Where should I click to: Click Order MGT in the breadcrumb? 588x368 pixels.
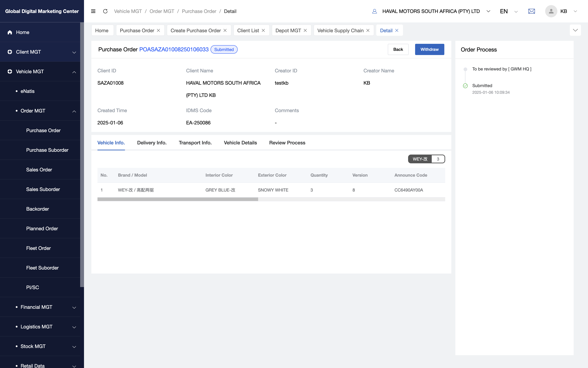(x=162, y=11)
